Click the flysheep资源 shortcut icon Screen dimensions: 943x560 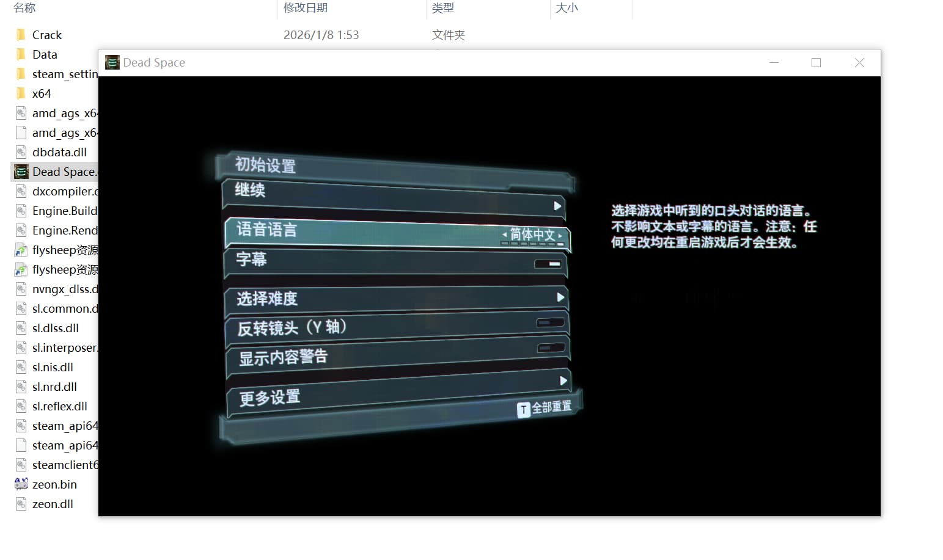pyautogui.click(x=21, y=250)
